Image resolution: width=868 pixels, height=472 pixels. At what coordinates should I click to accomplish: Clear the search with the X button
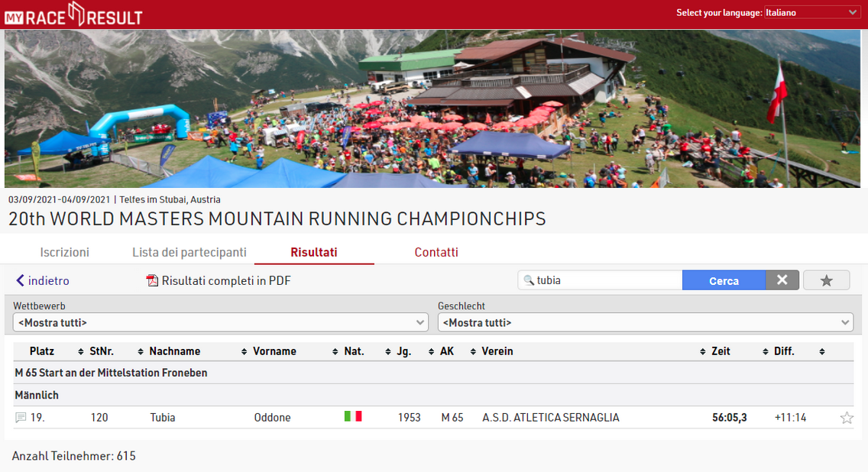[782, 280]
